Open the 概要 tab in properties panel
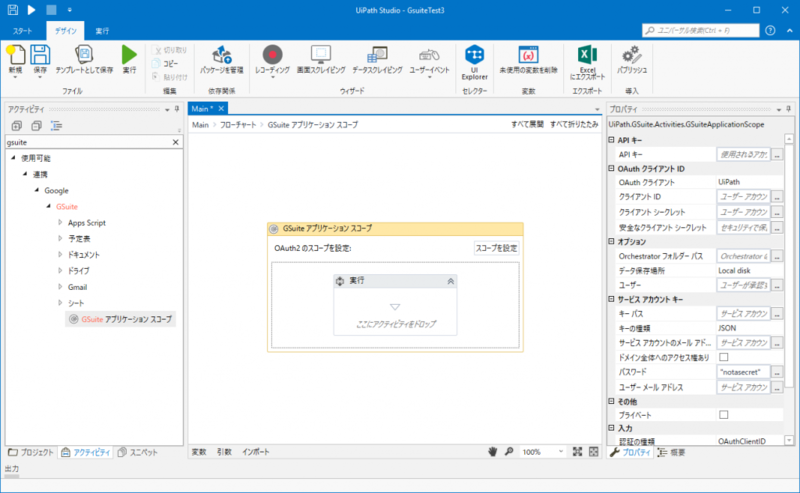Screen dimensions: 800x493 pyautogui.click(x=671, y=452)
